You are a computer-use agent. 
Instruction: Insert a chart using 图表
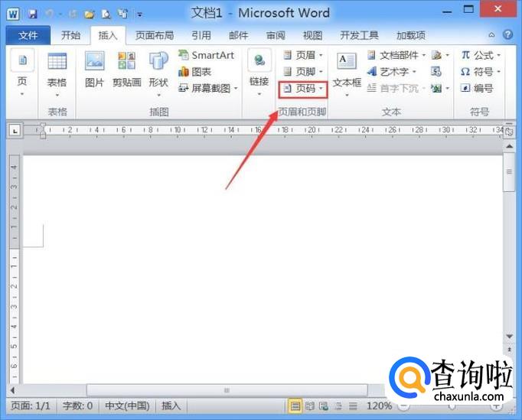pos(195,72)
